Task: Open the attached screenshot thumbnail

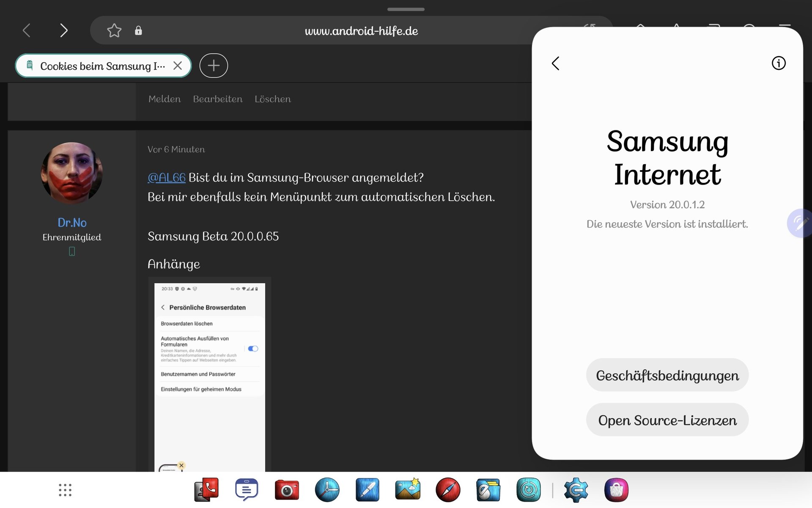Action: 210,377
